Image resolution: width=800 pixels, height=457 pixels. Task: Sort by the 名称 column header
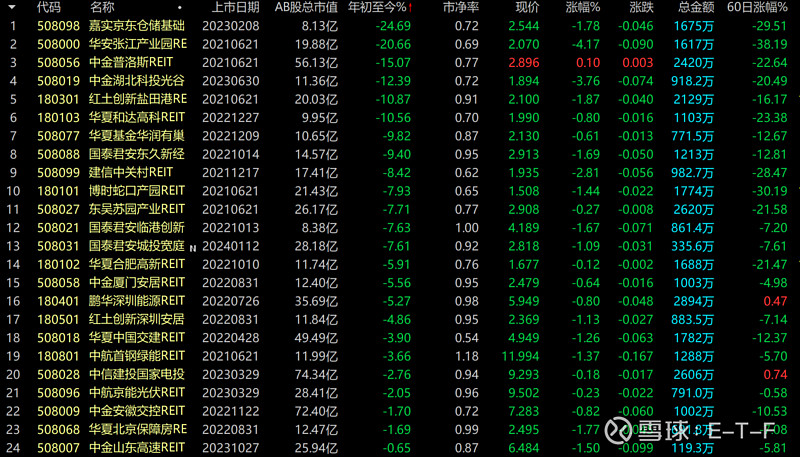(x=102, y=7)
